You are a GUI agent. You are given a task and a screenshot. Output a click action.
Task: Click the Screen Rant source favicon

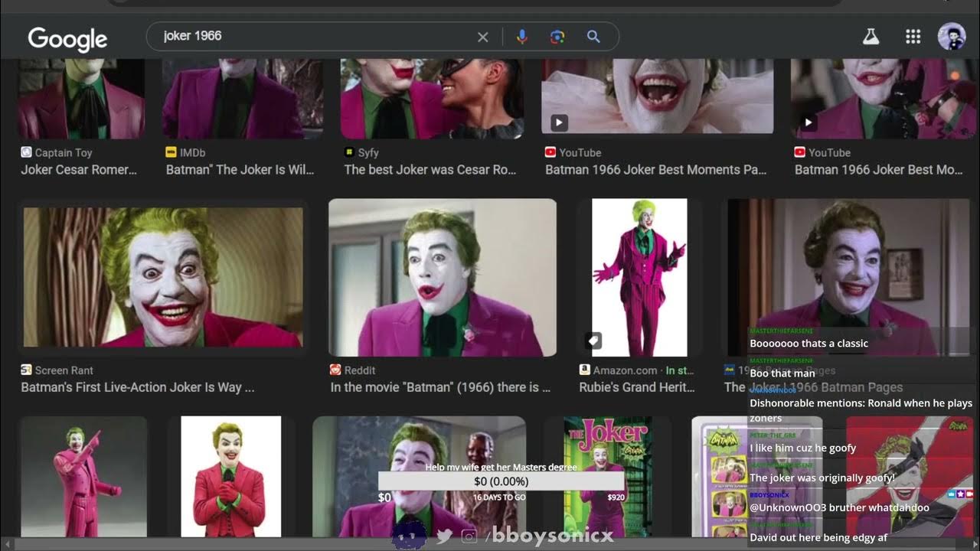coord(26,370)
